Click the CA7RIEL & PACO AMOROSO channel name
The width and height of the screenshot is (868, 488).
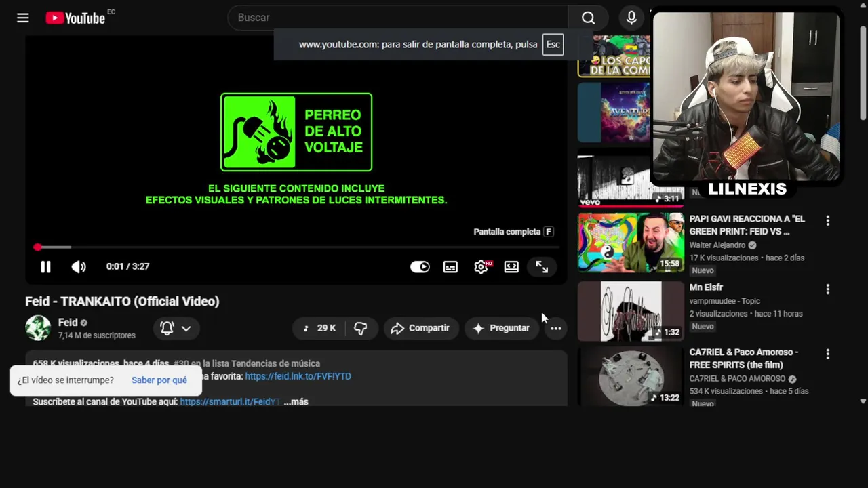tap(737, 379)
